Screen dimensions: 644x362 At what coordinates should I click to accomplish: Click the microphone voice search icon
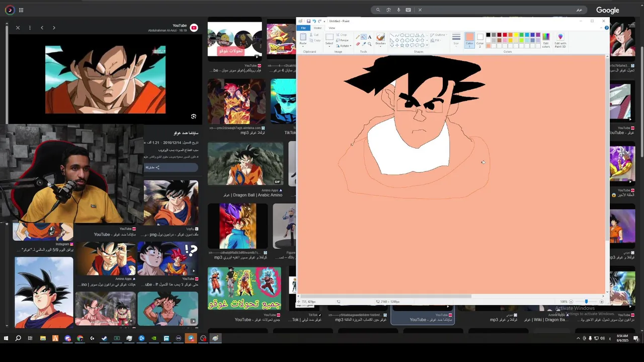pos(398,10)
